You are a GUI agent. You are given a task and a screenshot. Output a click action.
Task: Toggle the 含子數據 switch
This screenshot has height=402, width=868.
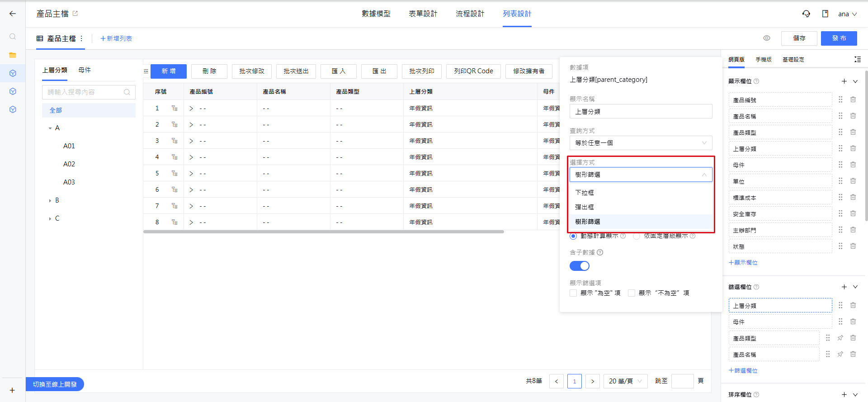point(580,266)
